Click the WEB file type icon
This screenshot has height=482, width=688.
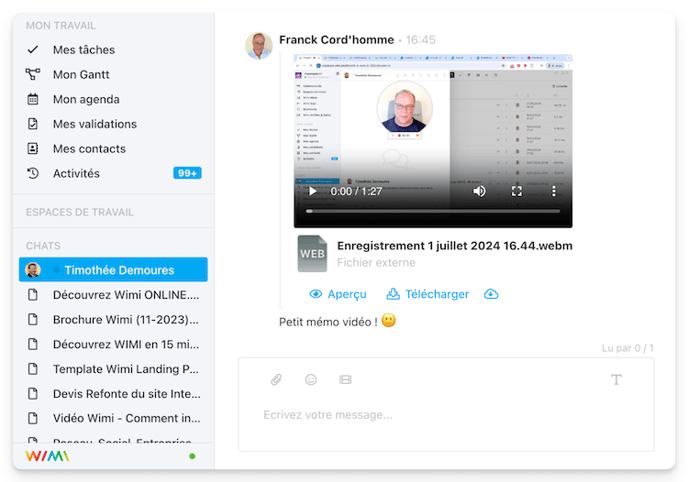coord(312,254)
